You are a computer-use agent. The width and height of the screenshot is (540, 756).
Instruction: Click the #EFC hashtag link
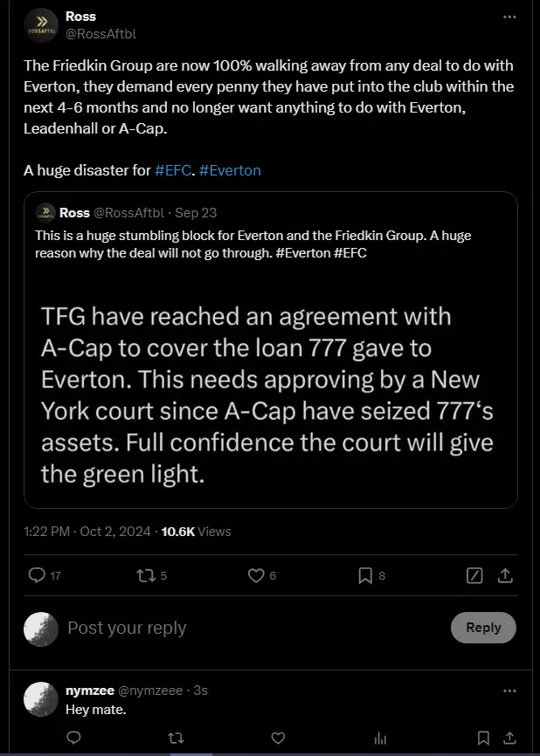click(x=174, y=170)
